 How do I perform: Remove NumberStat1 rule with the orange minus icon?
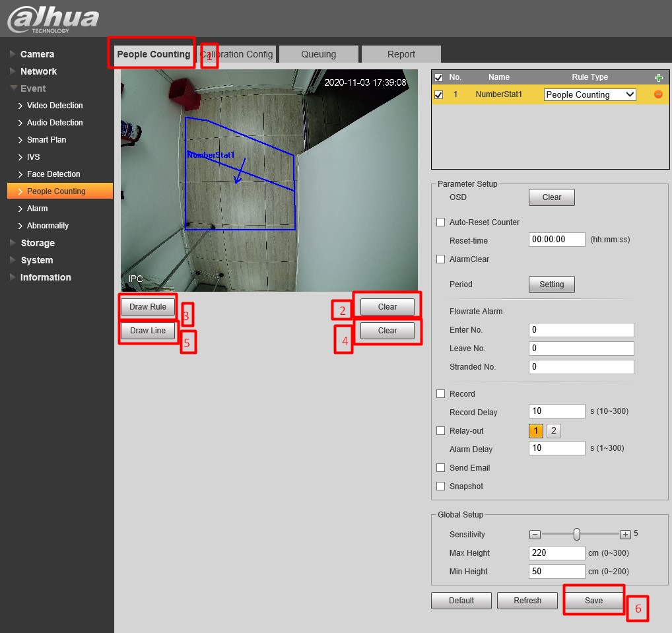tap(658, 94)
